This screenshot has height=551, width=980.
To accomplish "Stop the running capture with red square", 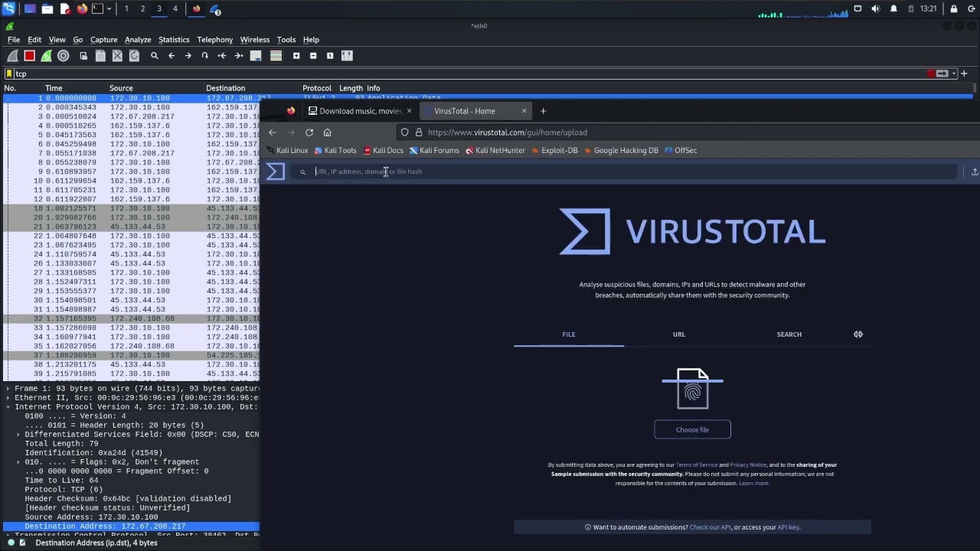I will pos(29,56).
